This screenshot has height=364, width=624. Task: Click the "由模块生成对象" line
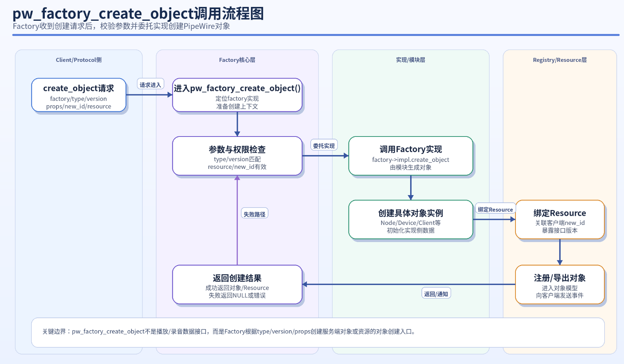tap(411, 167)
